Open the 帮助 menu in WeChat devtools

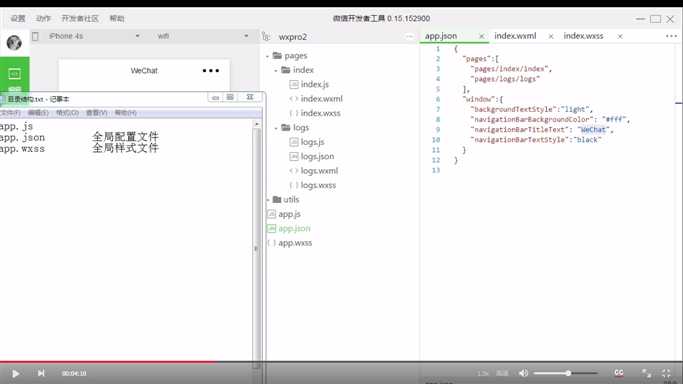coord(117,18)
